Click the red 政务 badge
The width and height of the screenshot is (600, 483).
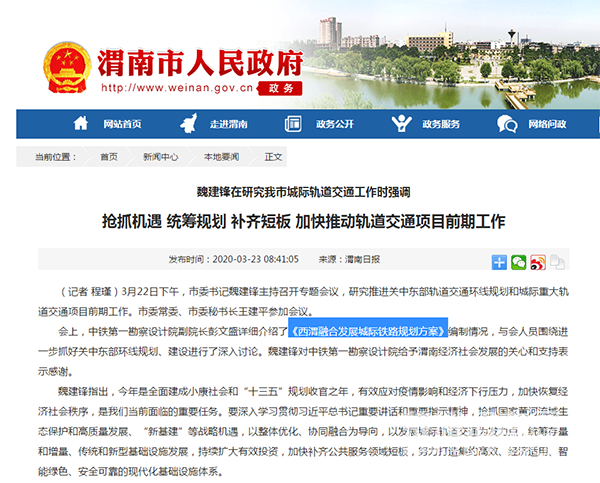click(280, 88)
